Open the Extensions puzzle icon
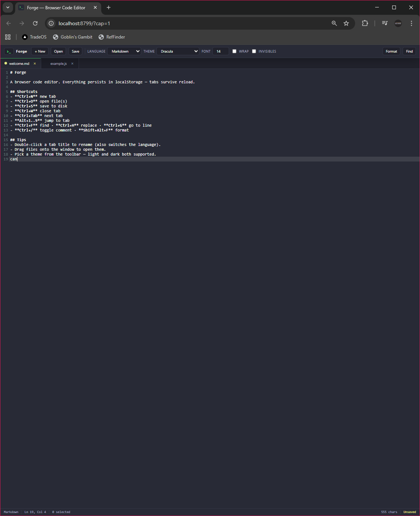Image resolution: width=420 pixels, height=516 pixels. pyautogui.click(x=365, y=23)
